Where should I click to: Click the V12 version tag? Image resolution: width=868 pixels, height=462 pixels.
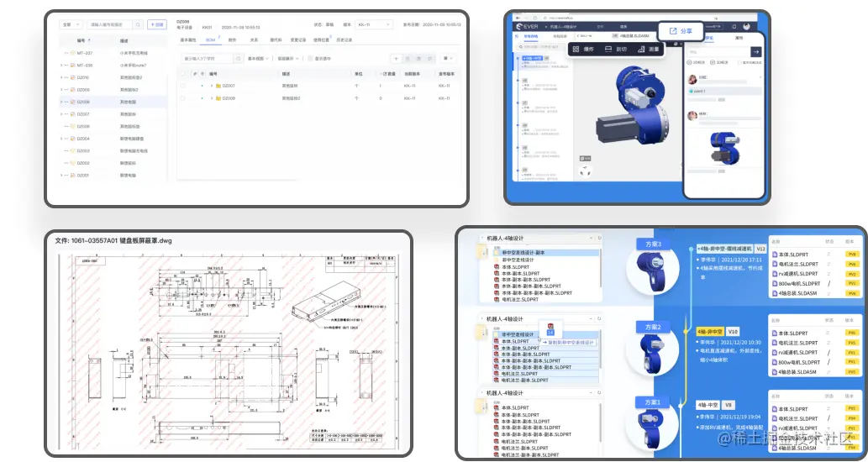[x=760, y=249]
